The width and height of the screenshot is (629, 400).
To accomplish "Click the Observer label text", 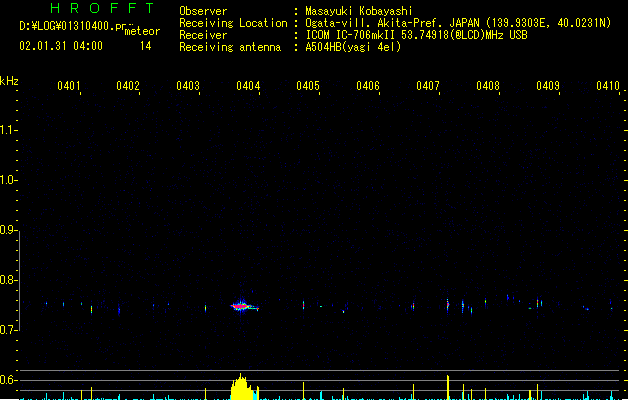I will point(203,11).
